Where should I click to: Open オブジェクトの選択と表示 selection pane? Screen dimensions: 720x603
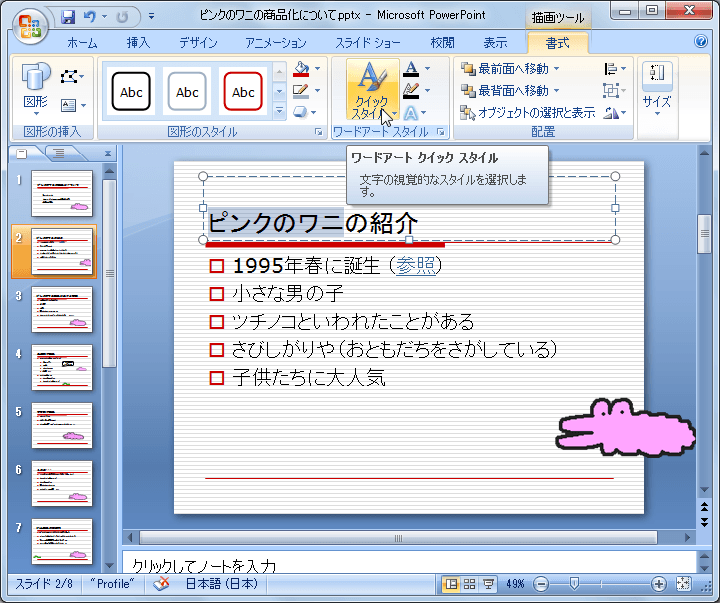pos(528,113)
